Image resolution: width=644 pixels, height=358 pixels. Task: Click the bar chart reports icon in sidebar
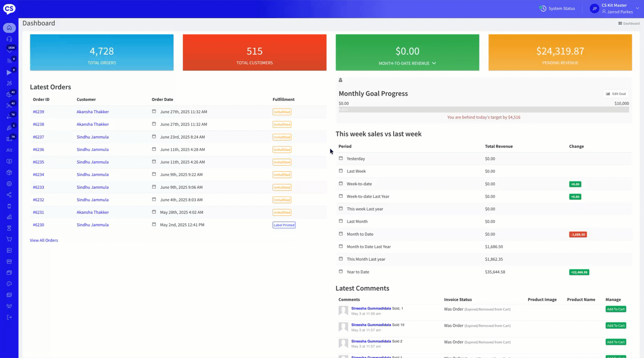(9, 217)
